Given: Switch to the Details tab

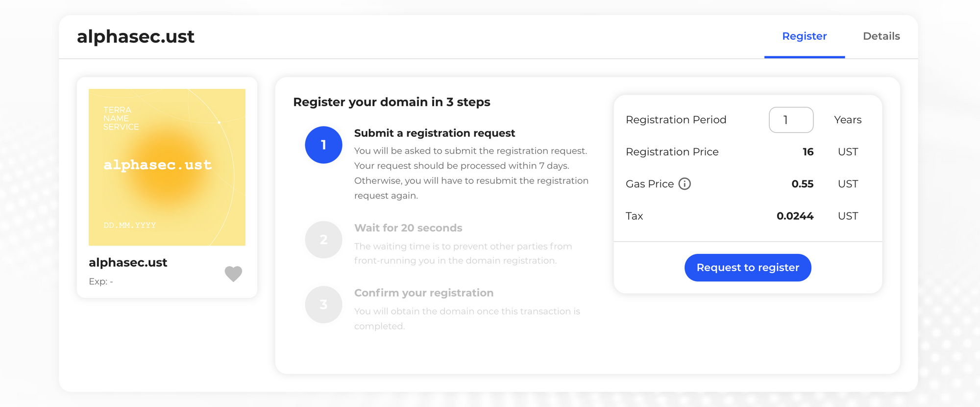Looking at the screenshot, I should point(881,36).
